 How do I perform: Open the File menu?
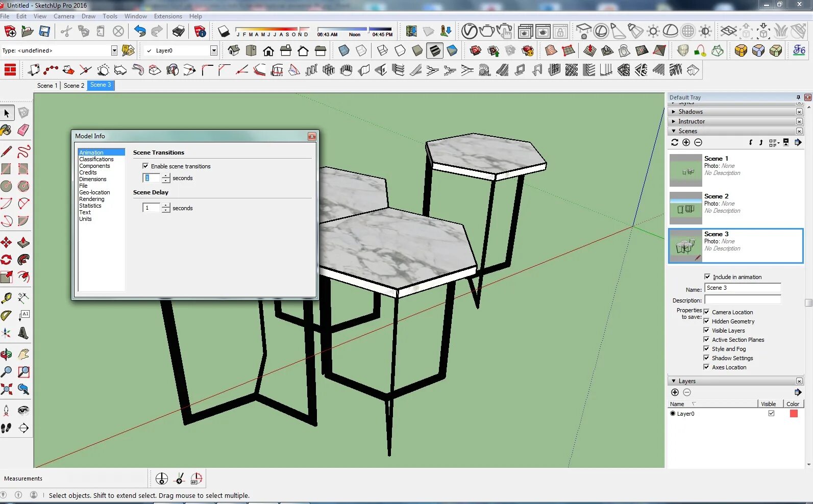[5, 16]
